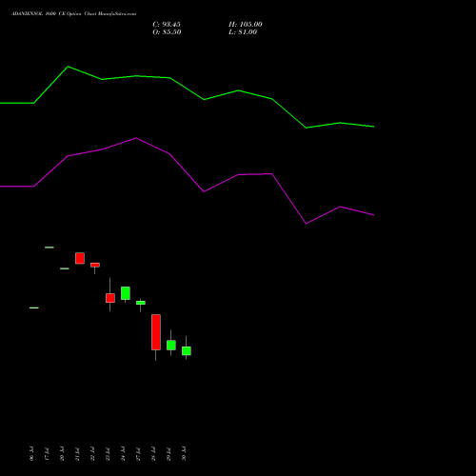Click the chart title text at top left
The image size is (476, 476).
tap(74, 14)
